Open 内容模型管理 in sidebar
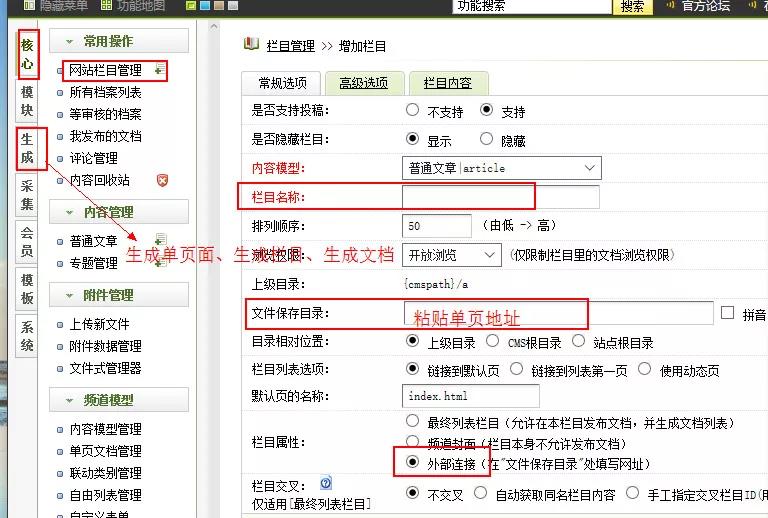Image resolution: width=768 pixels, height=518 pixels. [105, 429]
